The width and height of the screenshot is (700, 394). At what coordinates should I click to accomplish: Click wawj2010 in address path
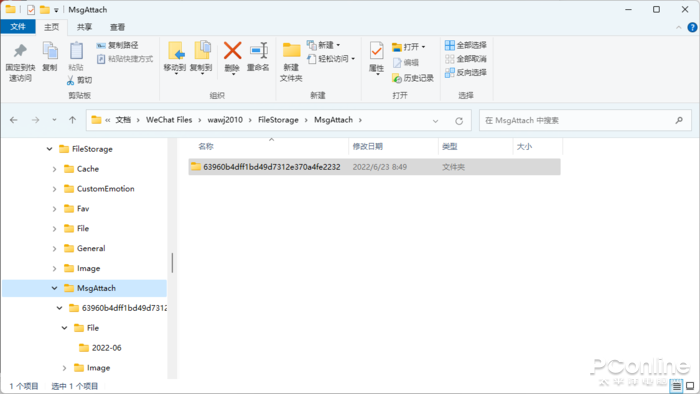click(225, 120)
